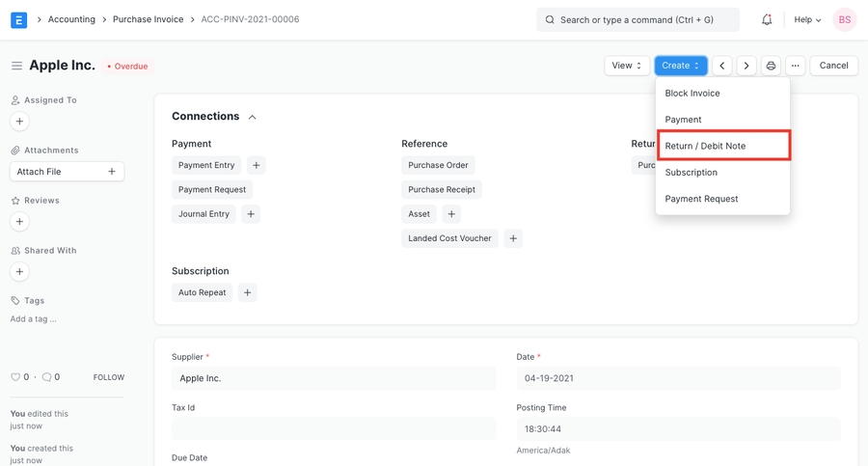Click the search or command input bar
This screenshot has height=466, width=868.
coord(637,19)
